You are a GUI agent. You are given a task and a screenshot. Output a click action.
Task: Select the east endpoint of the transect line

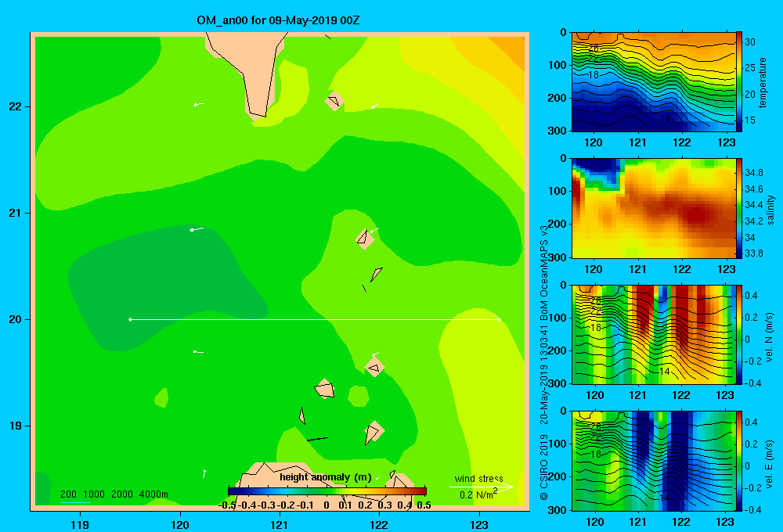(500, 319)
